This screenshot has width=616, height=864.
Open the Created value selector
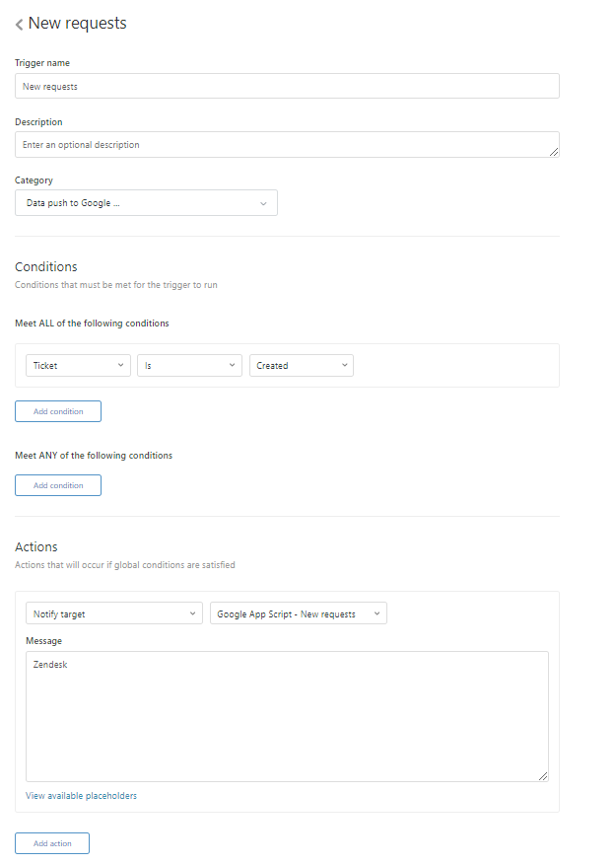pos(301,365)
